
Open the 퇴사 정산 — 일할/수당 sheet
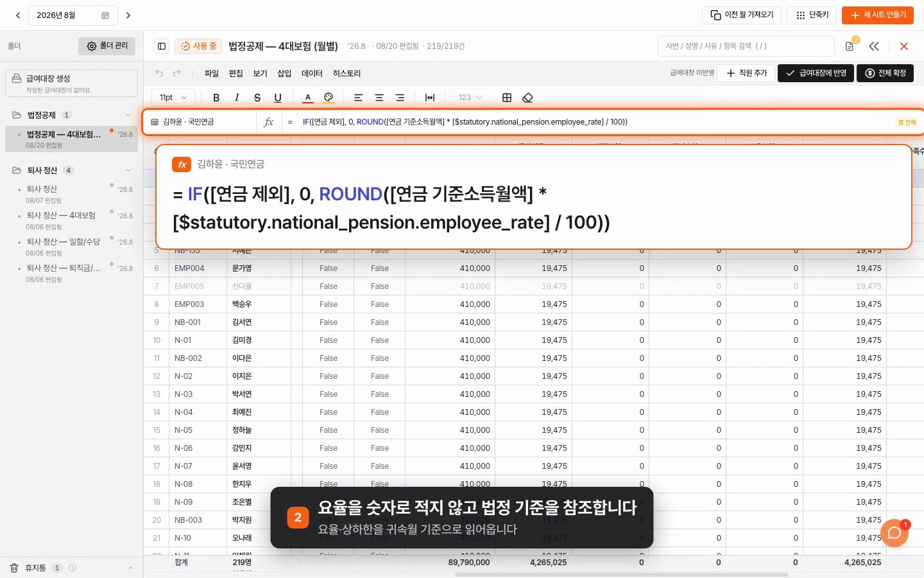[71, 247]
